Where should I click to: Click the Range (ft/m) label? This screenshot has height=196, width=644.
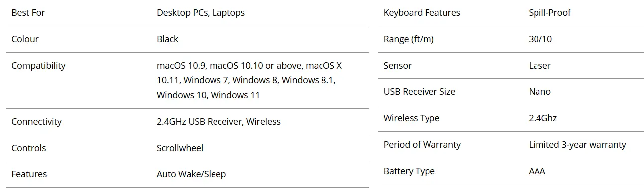pyautogui.click(x=409, y=39)
